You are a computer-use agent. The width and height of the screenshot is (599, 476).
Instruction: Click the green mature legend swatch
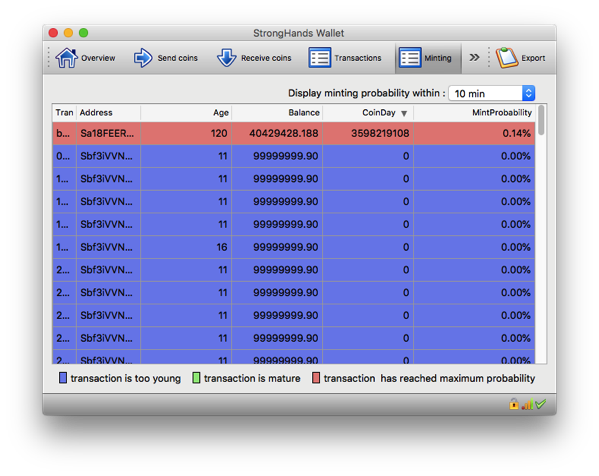click(196, 378)
